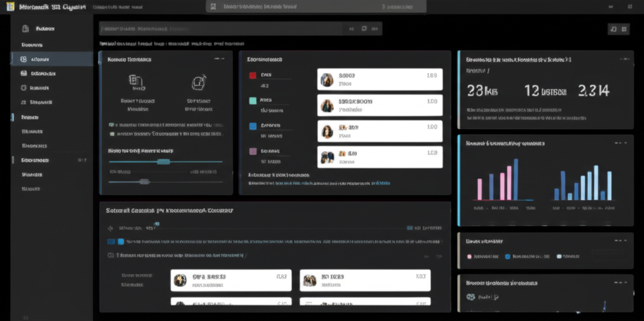Click the large 12 statistic
The height and width of the screenshot is (321, 644).
click(x=545, y=91)
